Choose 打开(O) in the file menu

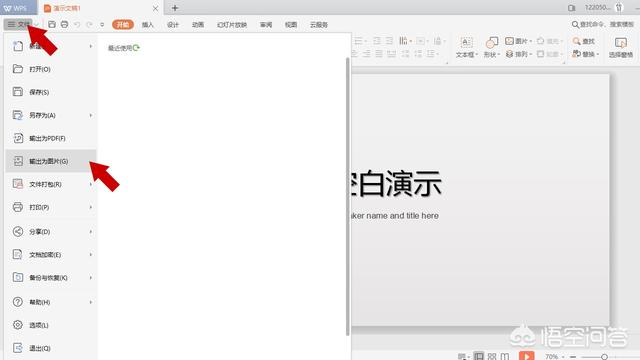coord(51,69)
